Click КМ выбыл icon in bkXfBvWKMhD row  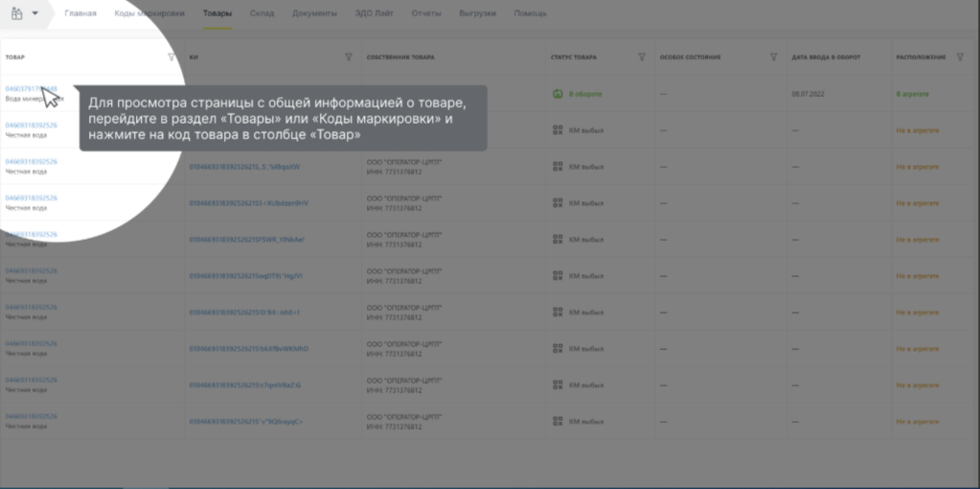tap(558, 348)
